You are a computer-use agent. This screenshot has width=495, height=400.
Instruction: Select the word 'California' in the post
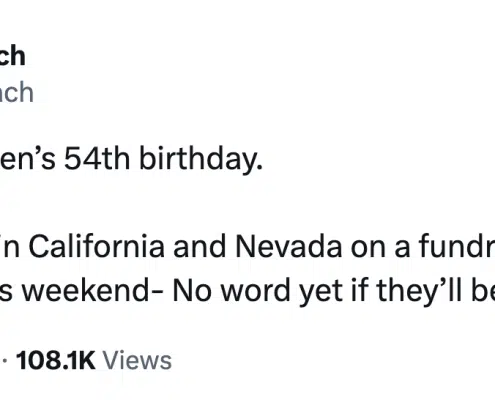coord(97,247)
